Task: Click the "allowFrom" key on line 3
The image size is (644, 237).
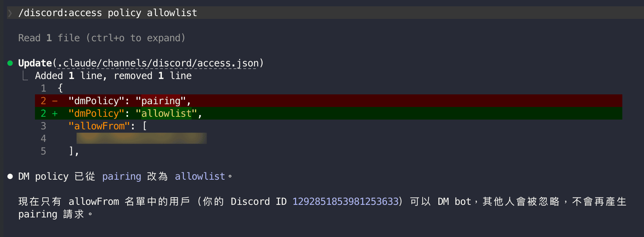Action: (99, 126)
